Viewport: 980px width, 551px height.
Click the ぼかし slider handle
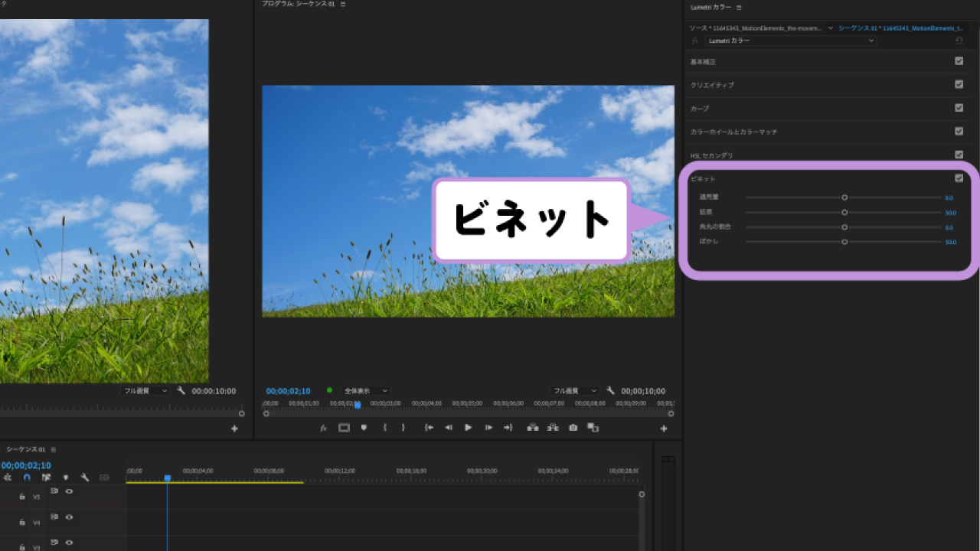click(x=844, y=241)
